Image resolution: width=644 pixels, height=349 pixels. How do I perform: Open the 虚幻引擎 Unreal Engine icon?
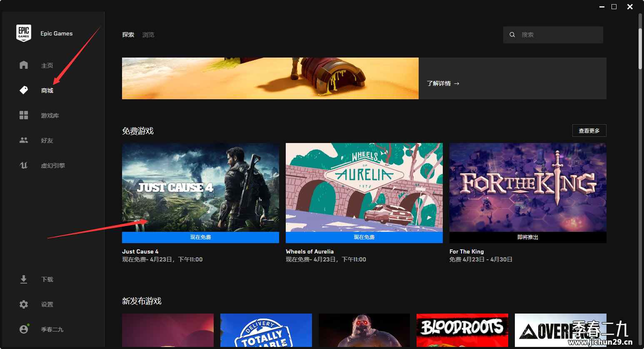point(24,165)
